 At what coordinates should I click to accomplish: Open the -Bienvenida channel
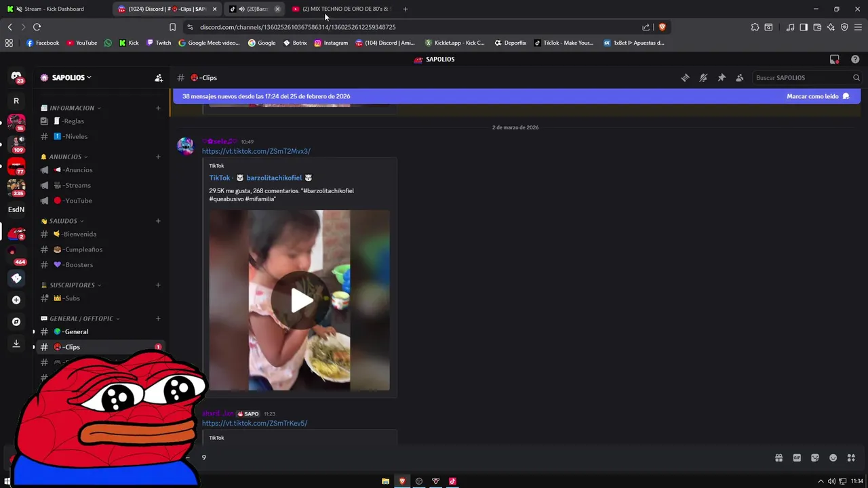[100, 234]
